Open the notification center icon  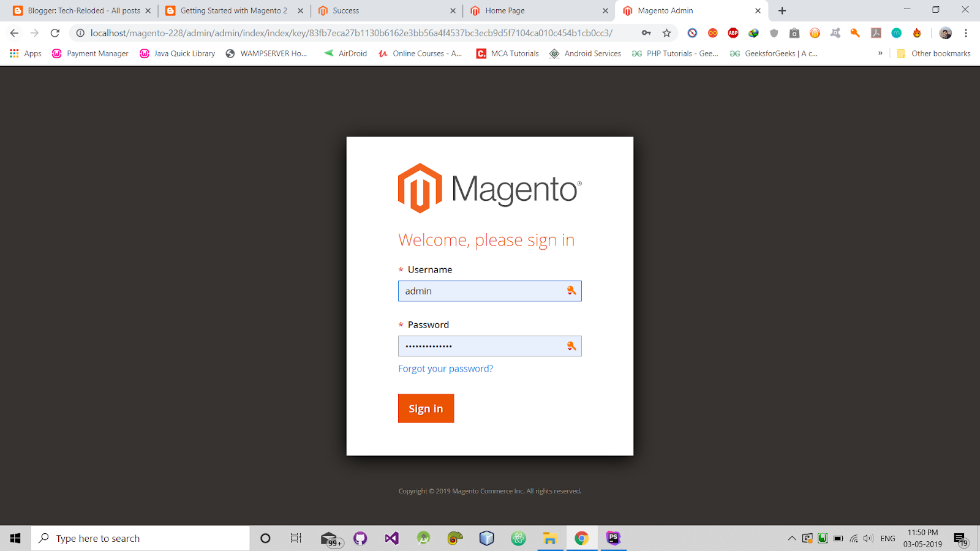pyautogui.click(x=960, y=538)
